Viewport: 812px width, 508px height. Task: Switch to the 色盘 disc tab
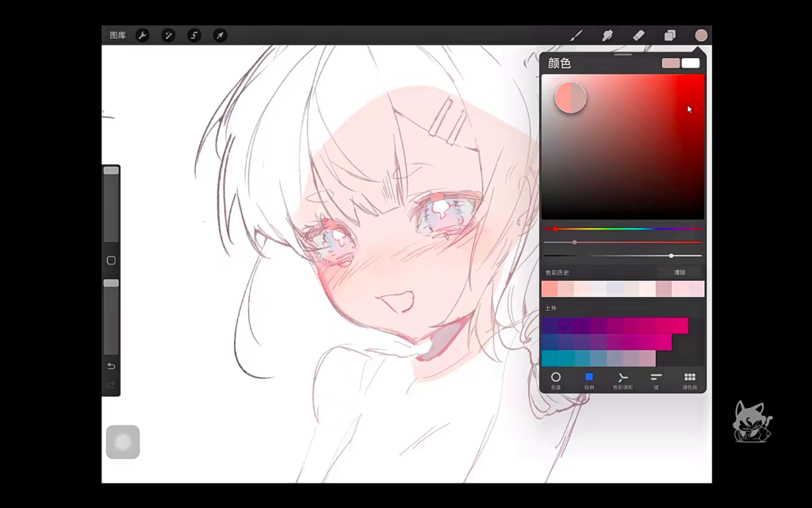pos(556,380)
